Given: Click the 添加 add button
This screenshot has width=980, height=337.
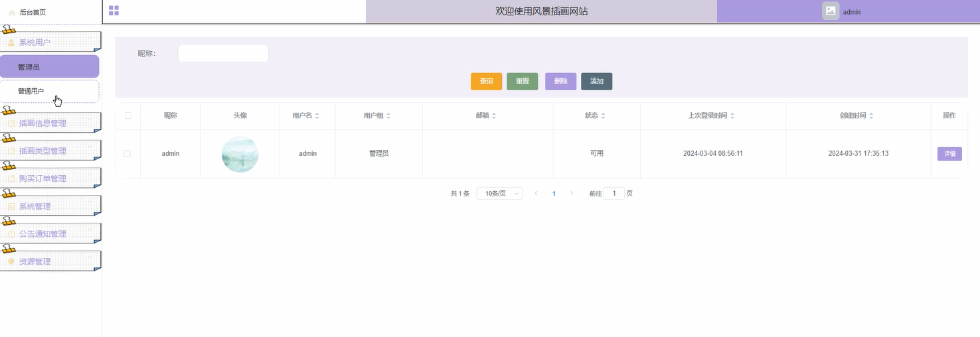Looking at the screenshot, I should click(x=597, y=82).
